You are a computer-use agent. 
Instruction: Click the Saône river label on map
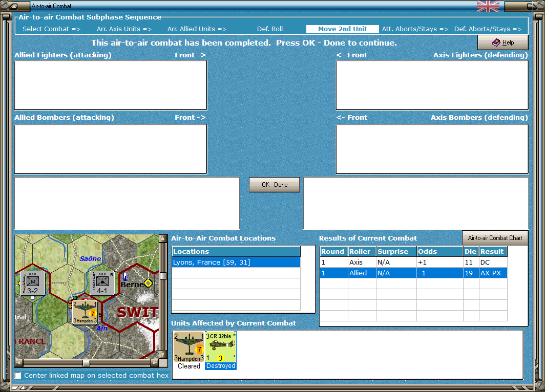tap(90, 258)
